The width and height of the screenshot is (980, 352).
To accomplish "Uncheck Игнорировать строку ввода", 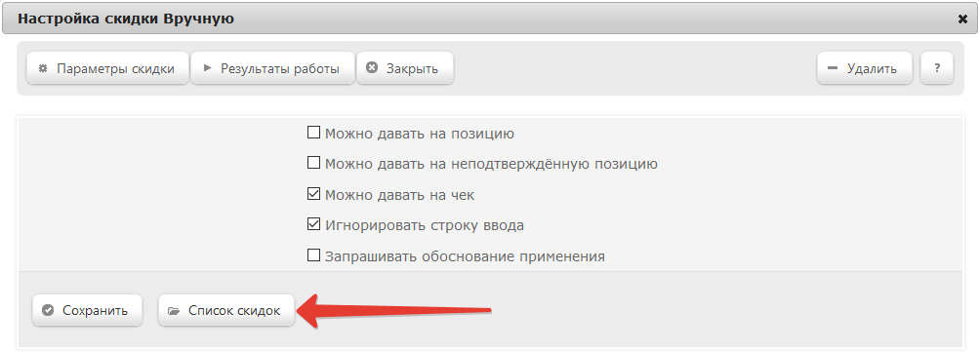I will click(x=313, y=224).
